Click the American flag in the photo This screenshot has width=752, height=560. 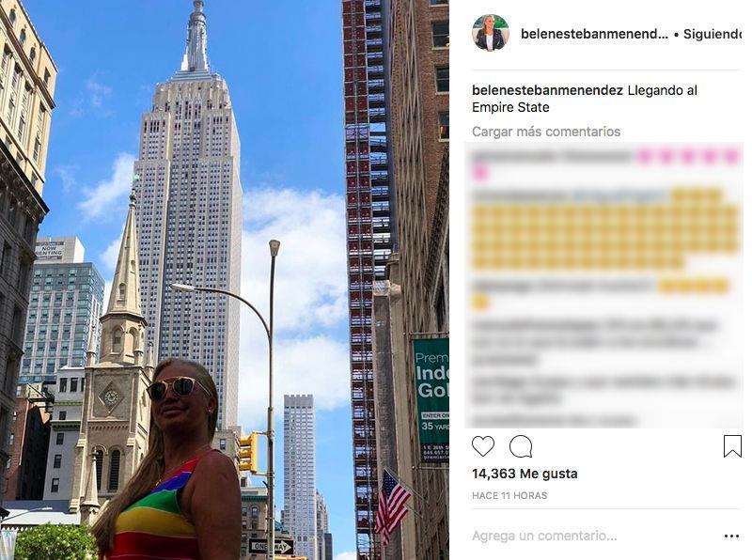(392, 500)
